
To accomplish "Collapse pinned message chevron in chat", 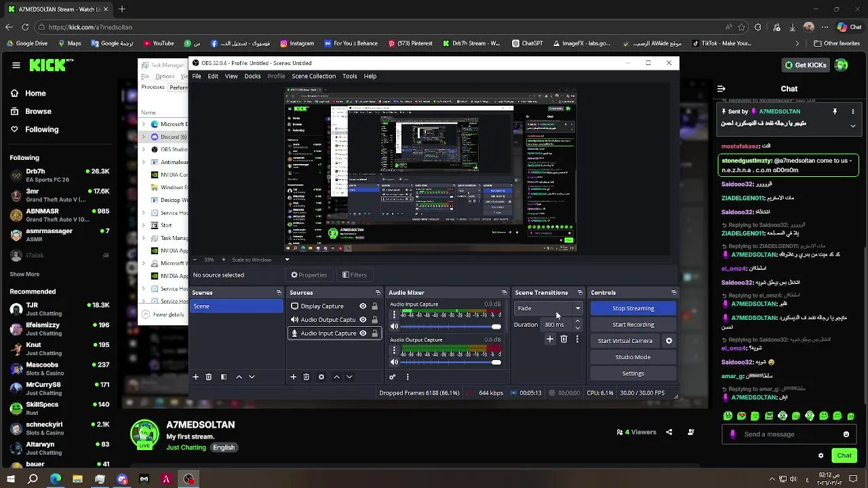I will tap(853, 126).
